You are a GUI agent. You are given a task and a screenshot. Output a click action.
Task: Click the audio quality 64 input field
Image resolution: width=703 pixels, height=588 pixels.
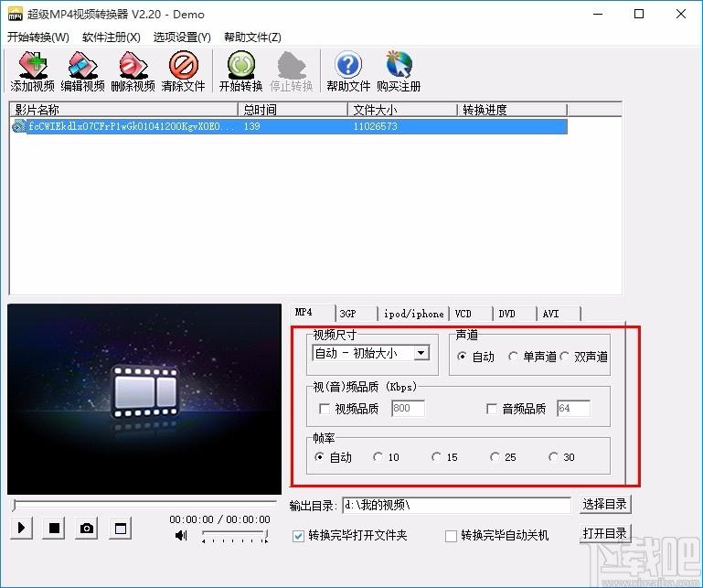coord(573,408)
